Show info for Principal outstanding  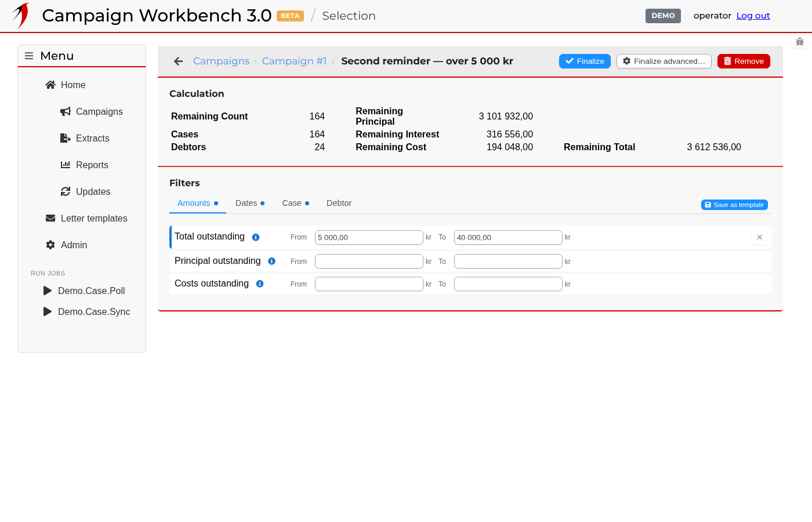pyautogui.click(x=271, y=261)
